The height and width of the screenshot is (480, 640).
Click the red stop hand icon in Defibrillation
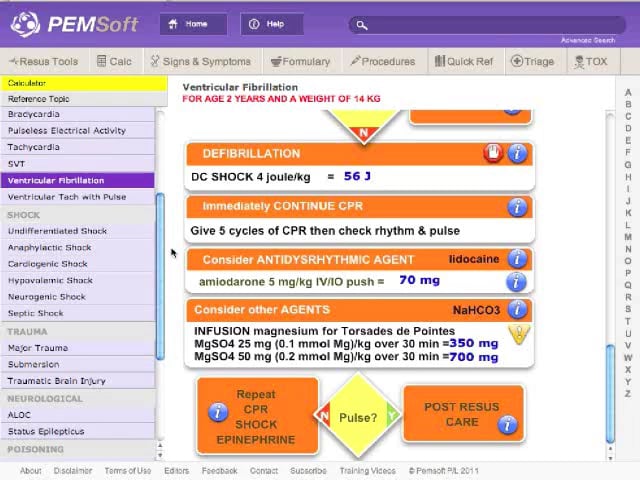point(493,153)
